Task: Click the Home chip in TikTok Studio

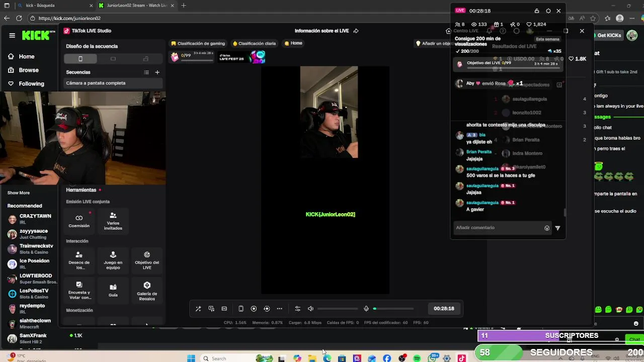Action: 293,43
